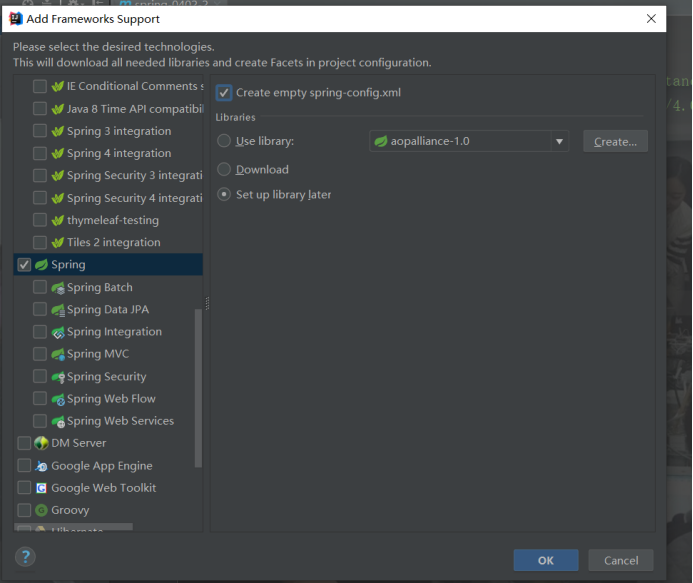Check the Spring Integration checkbox

pos(40,332)
